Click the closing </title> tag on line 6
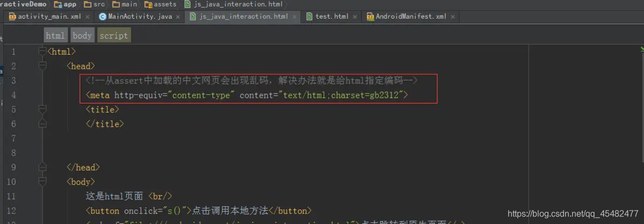Screen dimensions: 644x224 (x=105, y=124)
